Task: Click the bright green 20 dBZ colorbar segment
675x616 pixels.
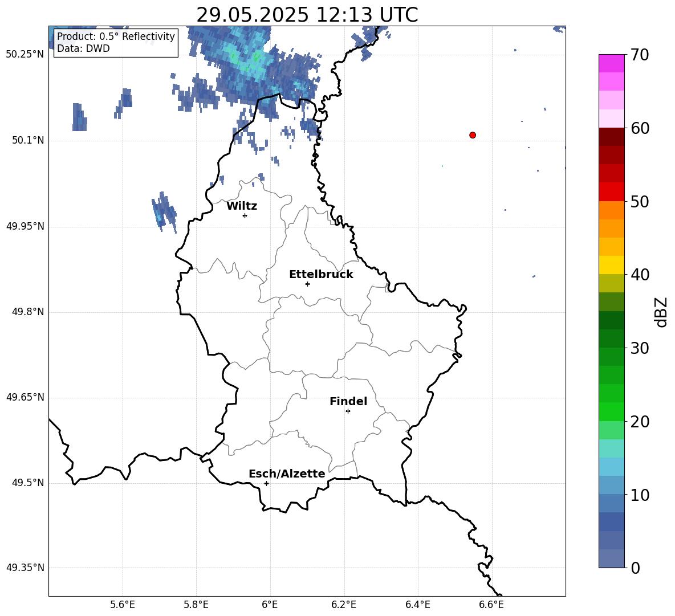Action: [x=612, y=411]
